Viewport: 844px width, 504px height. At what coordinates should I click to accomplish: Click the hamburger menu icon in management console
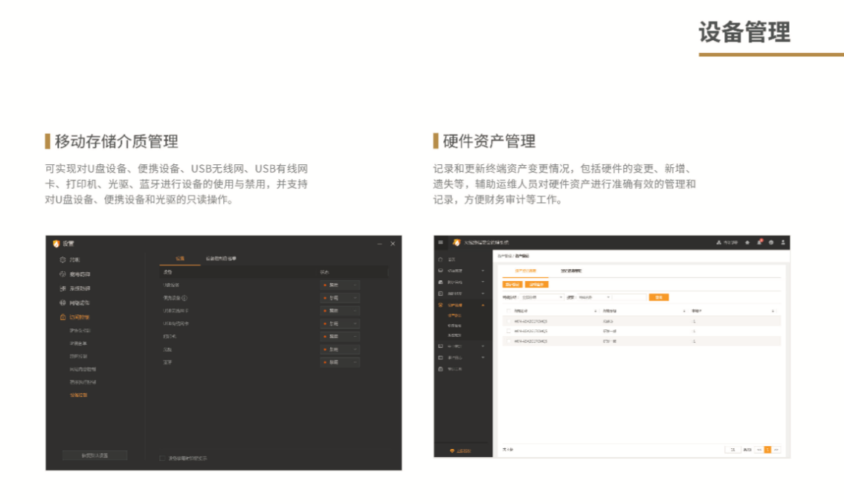pos(440,242)
